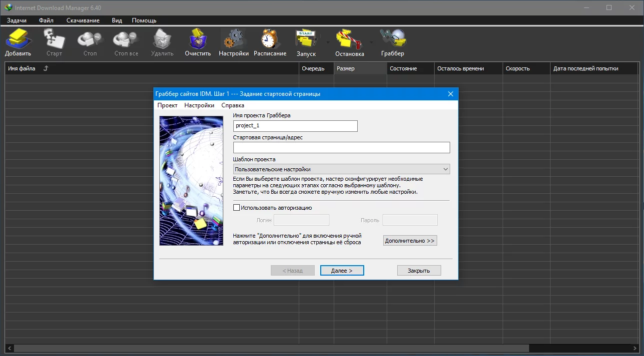Sort by the Состояние column header

(410, 68)
